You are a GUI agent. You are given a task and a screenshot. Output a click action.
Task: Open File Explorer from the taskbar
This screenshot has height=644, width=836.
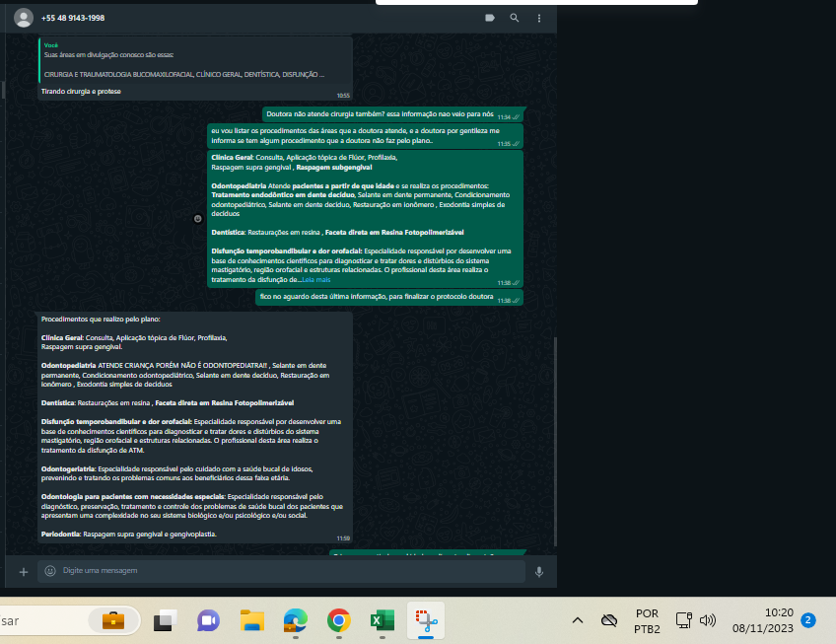[x=252, y=620]
